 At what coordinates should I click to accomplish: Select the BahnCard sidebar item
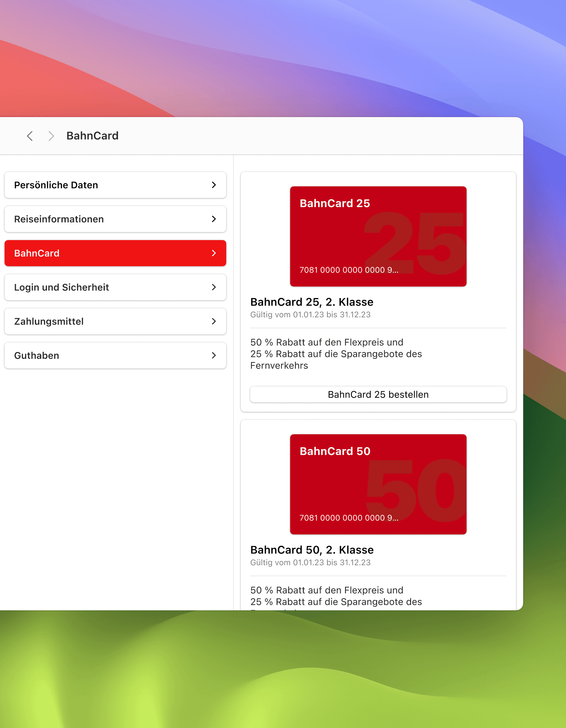(x=116, y=253)
